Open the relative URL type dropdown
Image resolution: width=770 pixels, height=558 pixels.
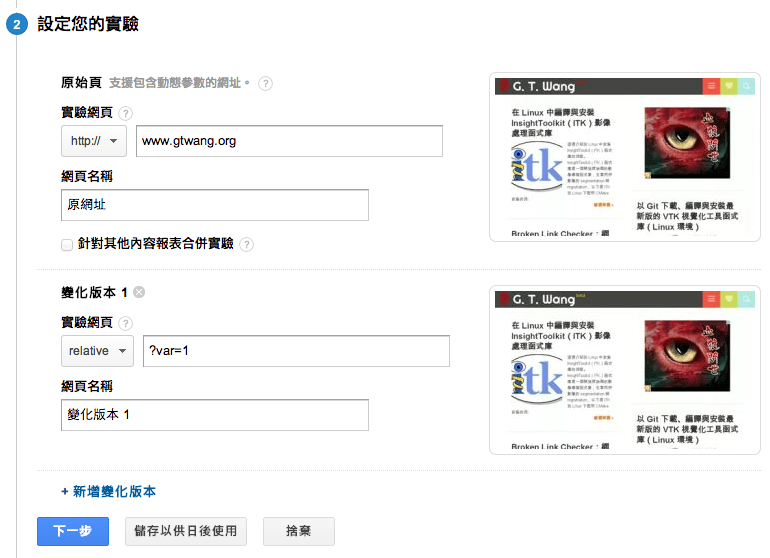[97, 351]
